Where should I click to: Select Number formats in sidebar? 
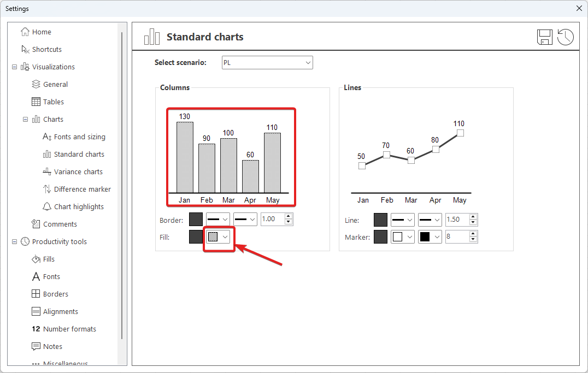pos(69,329)
